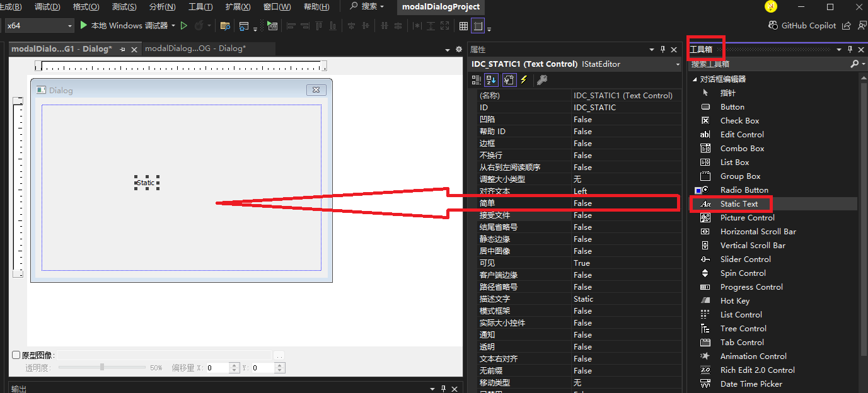Screen dimensions: 868x393
Task: Click the 透明度 slider control
Action: tap(101, 368)
